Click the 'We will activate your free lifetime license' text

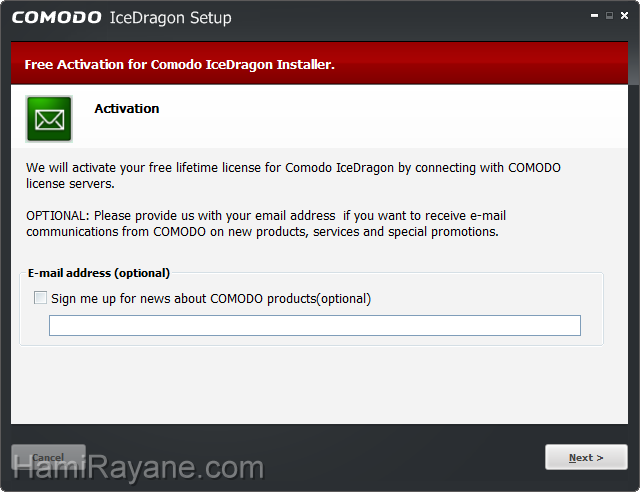tap(293, 176)
